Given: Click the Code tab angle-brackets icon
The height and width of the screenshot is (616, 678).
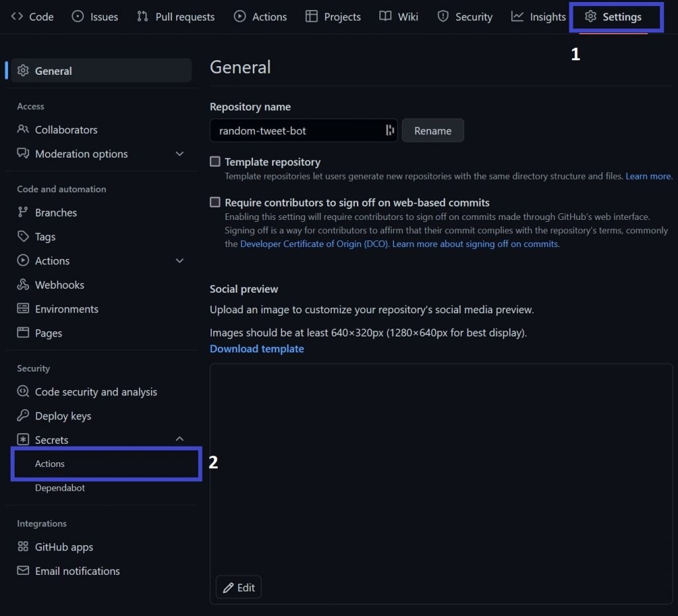Looking at the screenshot, I should 17,17.
